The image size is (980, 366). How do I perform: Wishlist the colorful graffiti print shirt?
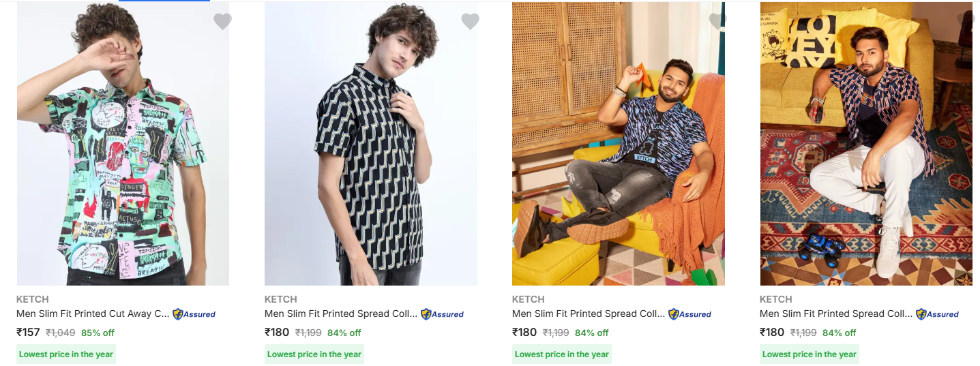222,22
